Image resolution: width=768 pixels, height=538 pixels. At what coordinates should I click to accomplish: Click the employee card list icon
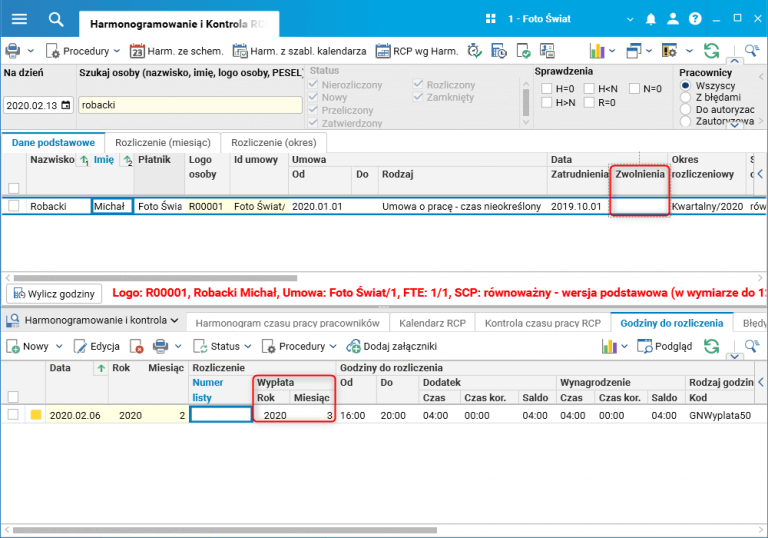pyautogui.click(x=547, y=51)
